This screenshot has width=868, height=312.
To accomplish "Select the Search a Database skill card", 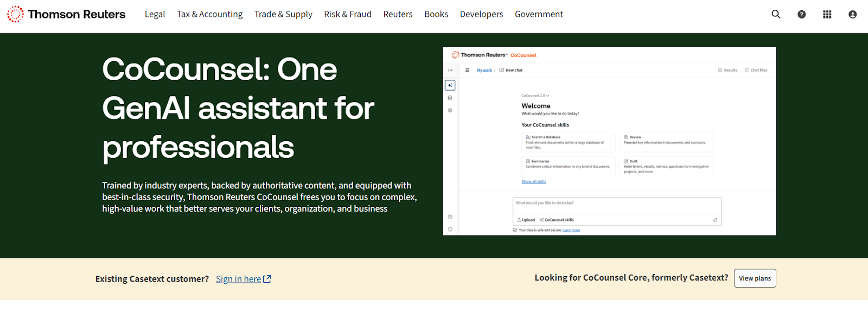I will 569,142.
